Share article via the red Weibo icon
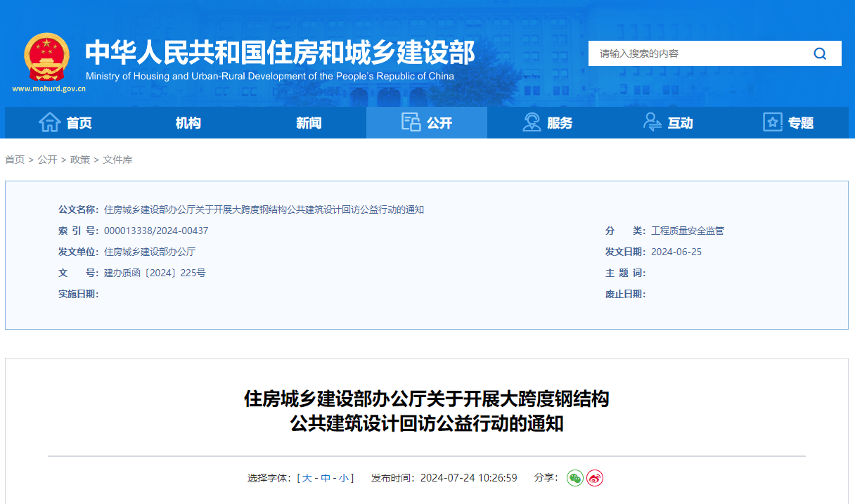Viewport: 855px width, 504px height. pyautogui.click(x=594, y=477)
